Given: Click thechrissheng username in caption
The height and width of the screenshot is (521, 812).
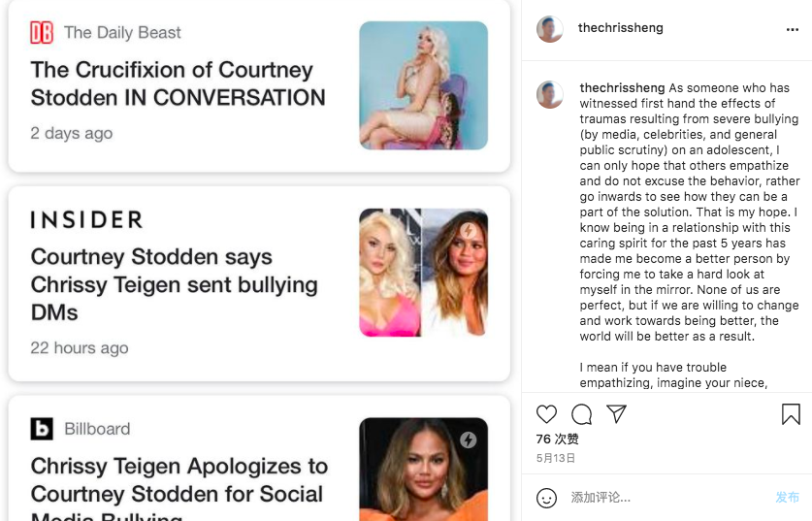Looking at the screenshot, I should (622, 87).
